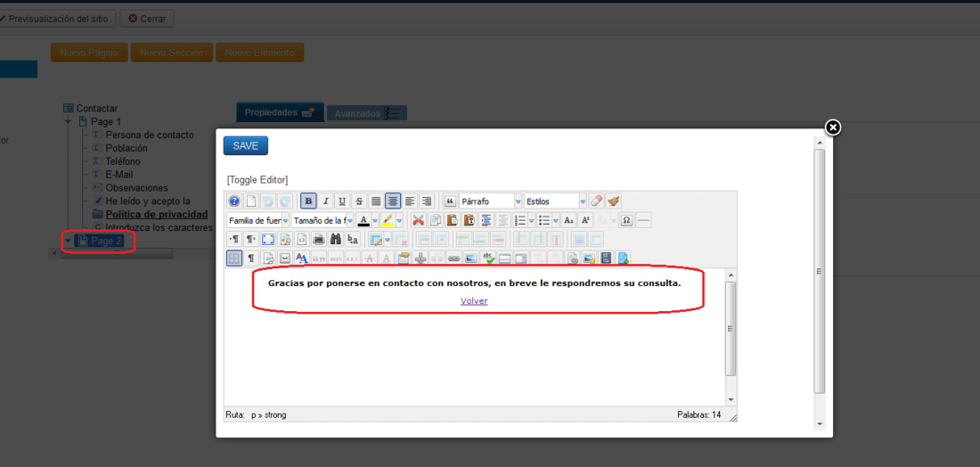The width and height of the screenshot is (980, 467).
Task: Open the Tamaño de la fuente dropdown
Action: pyautogui.click(x=323, y=221)
